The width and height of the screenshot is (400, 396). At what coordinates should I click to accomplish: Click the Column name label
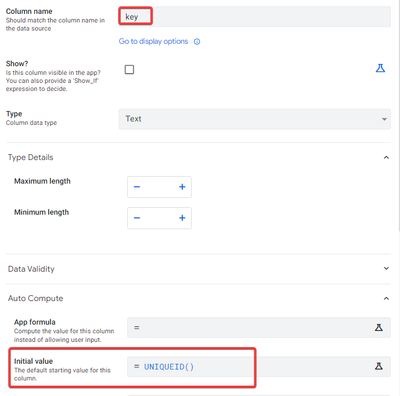tap(29, 11)
